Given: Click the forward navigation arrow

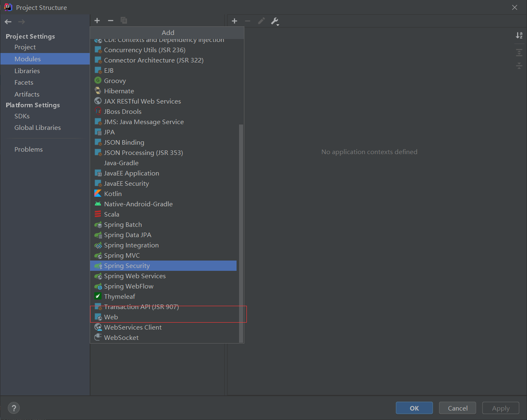Looking at the screenshot, I should (x=21, y=21).
